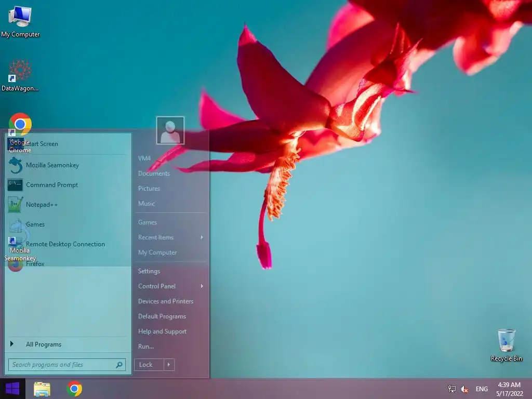
Task: Click the Lock button
Action: [x=149, y=365]
